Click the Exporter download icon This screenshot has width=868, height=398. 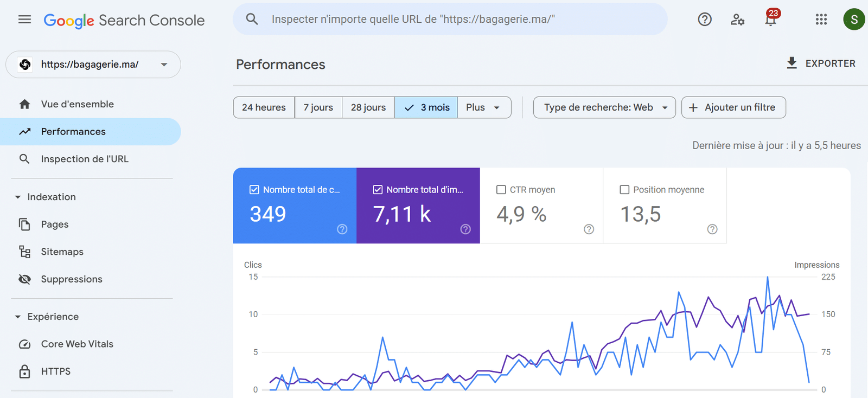(792, 63)
